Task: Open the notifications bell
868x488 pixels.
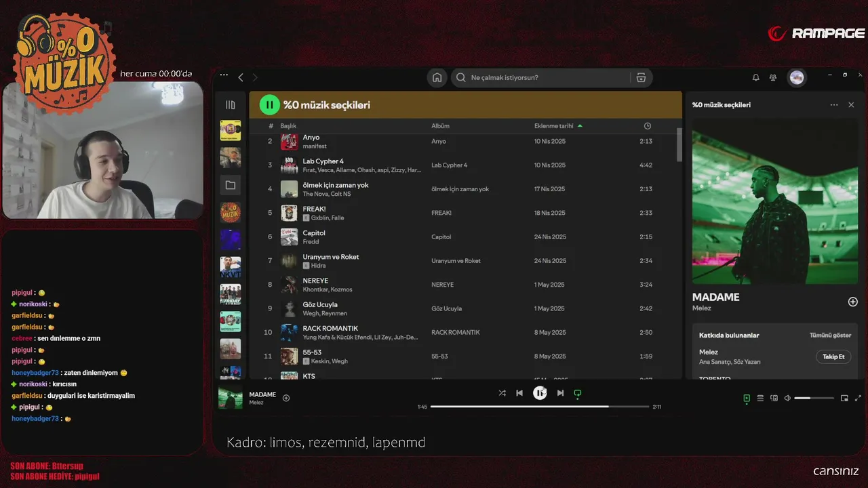Action: (755, 77)
